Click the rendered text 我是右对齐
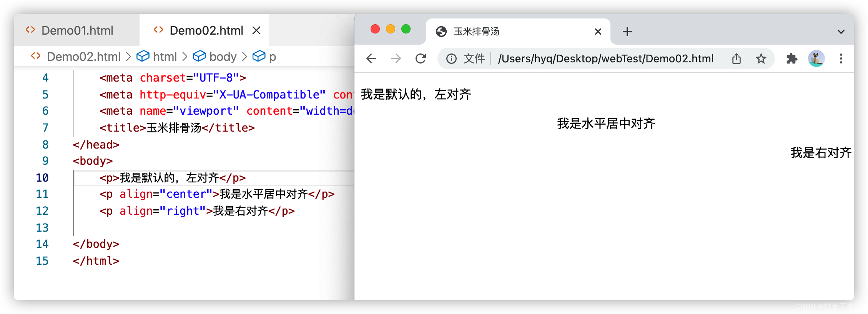 821,153
